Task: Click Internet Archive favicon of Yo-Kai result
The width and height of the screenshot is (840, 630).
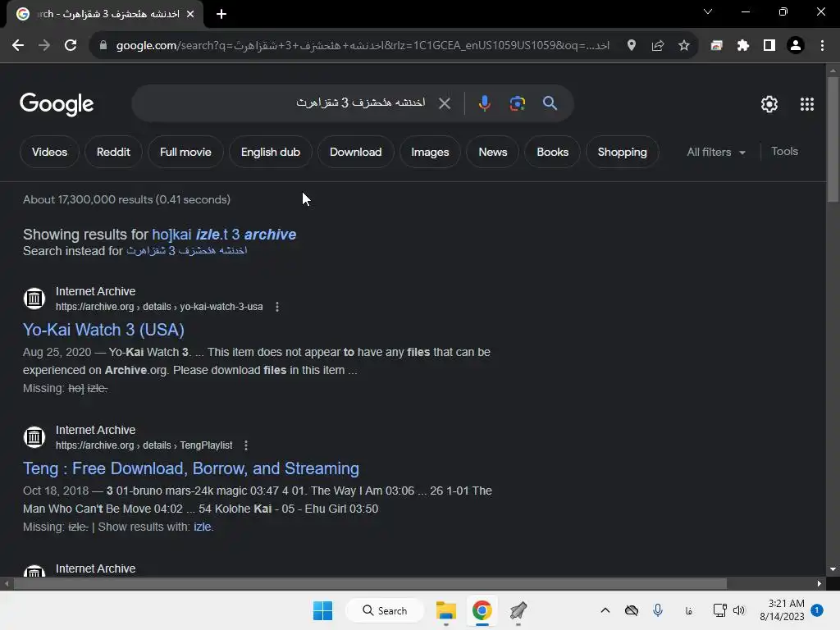Action: (34, 299)
